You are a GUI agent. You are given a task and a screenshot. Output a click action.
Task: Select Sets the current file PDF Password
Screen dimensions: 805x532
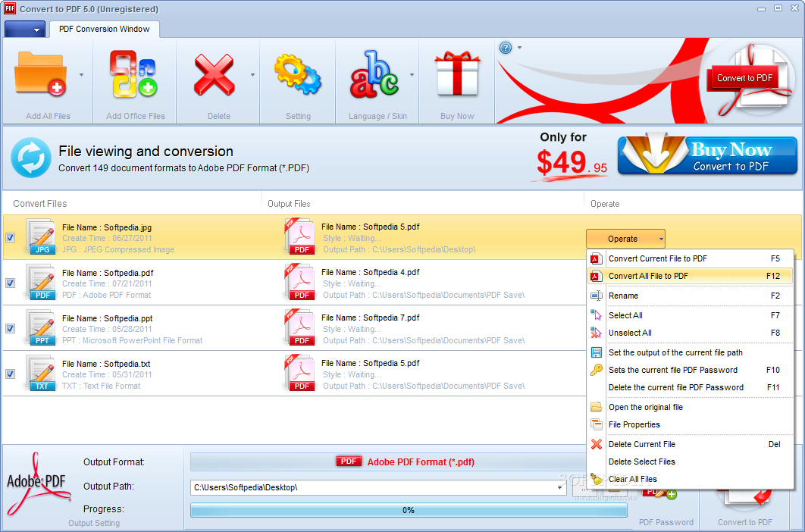click(690, 371)
